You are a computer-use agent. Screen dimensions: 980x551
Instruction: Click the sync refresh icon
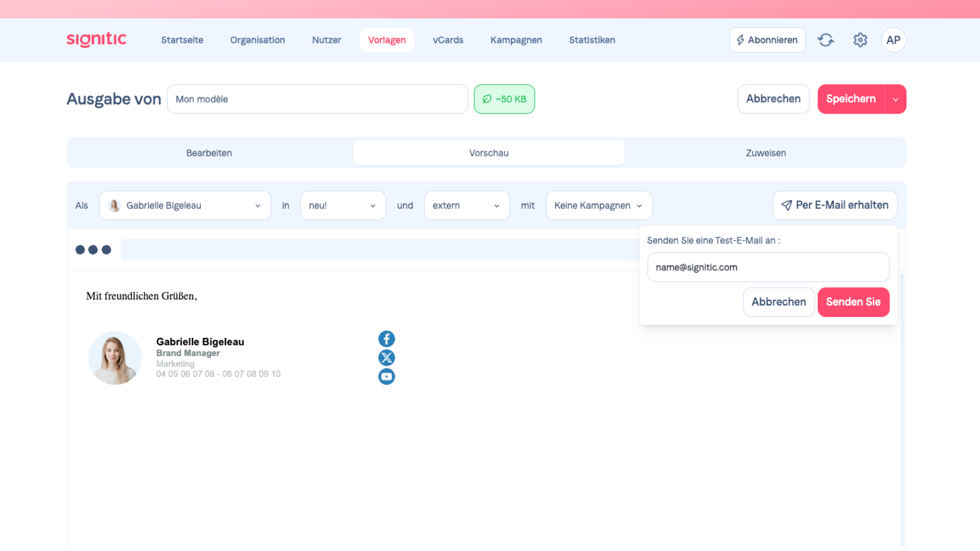825,40
